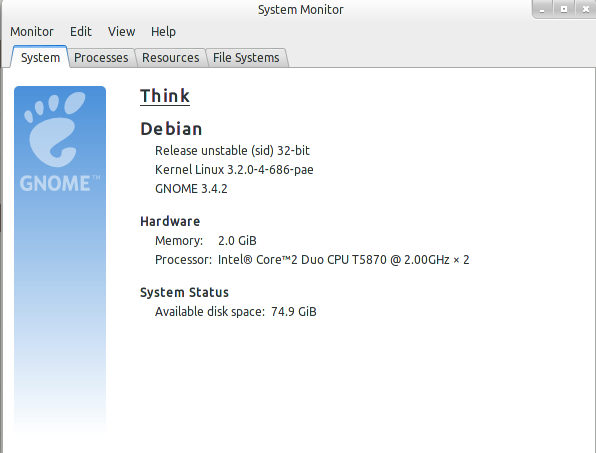Click the Available disk space value

click(x=293, y=312)
